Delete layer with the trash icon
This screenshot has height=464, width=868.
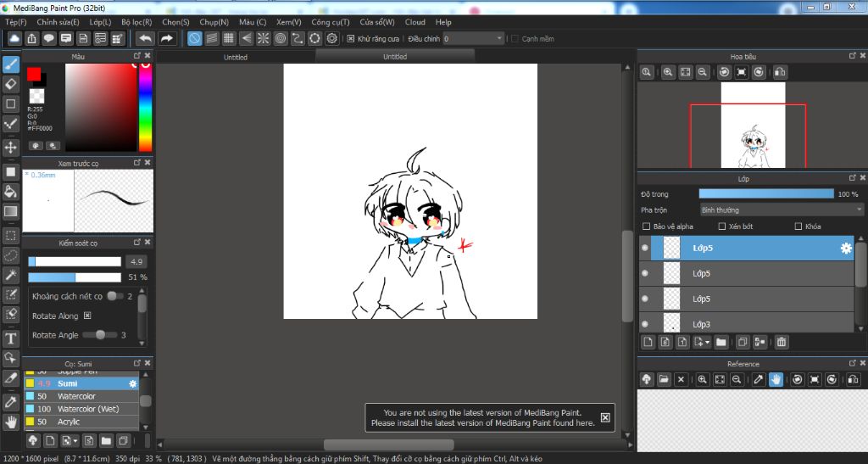click(781, 342)
